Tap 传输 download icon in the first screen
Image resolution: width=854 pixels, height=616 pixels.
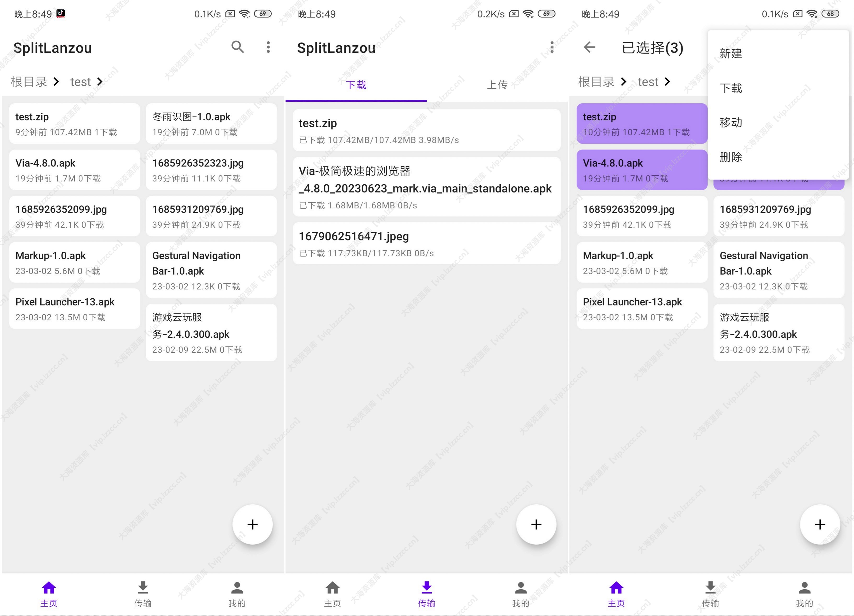[143, 588]
